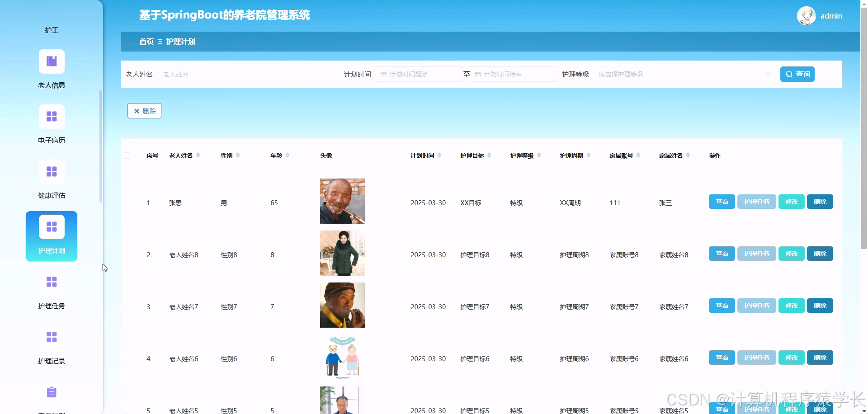Click the calendar icon in 计划时间起始 field
868x414 pixels.
point(383,74)
